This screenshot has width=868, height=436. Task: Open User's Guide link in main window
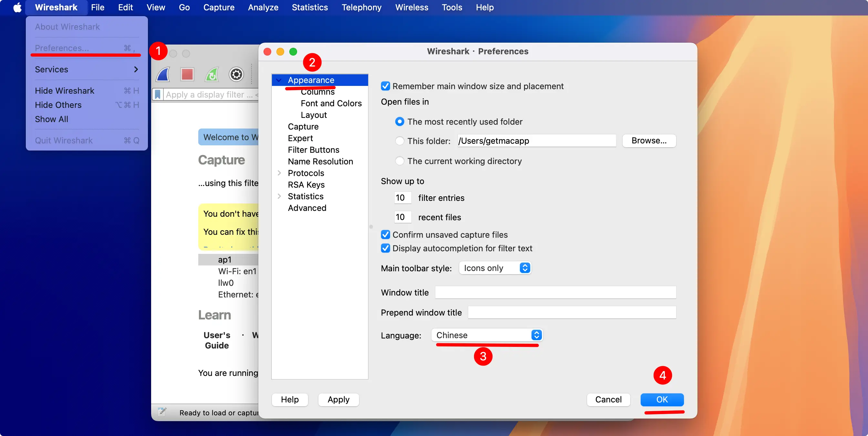tap(217, 340)
